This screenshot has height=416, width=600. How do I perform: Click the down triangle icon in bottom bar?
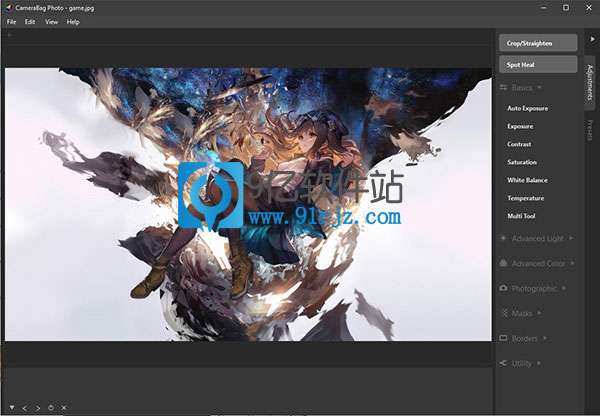tap(11, 408)
